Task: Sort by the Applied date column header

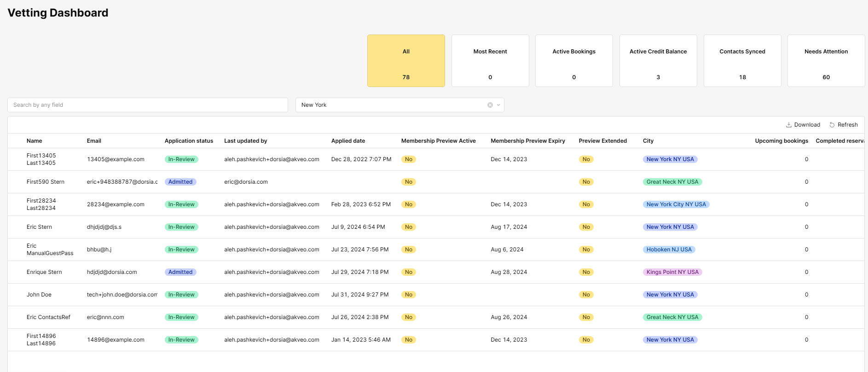Action: (348, 141)
